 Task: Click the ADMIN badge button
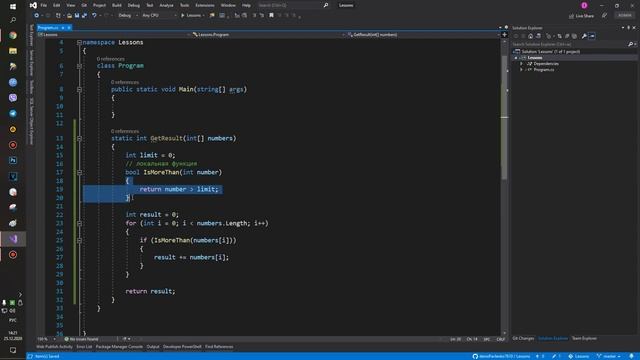(x=625, y=16)
